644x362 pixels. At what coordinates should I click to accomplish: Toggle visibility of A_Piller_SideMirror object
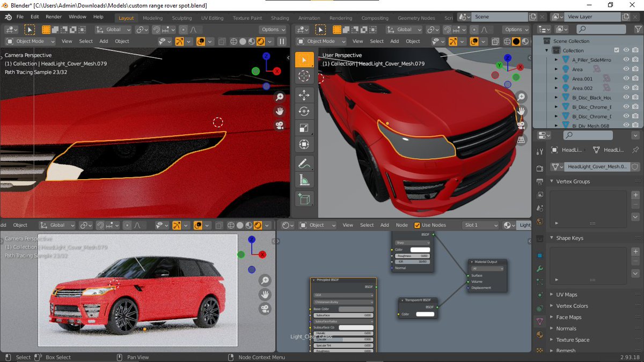626,60
